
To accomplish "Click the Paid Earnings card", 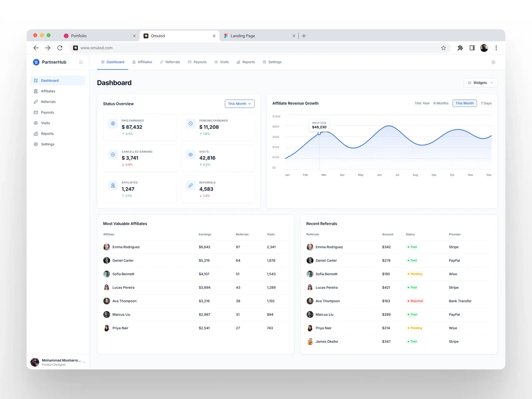I will pyautogui.click(x=140, y=127).
